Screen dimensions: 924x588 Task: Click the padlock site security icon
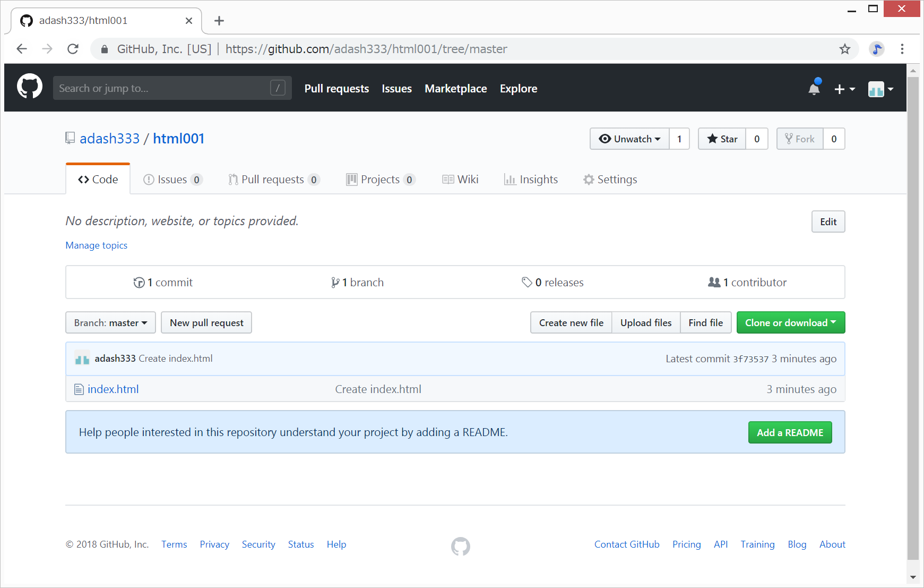coord(105,49)
